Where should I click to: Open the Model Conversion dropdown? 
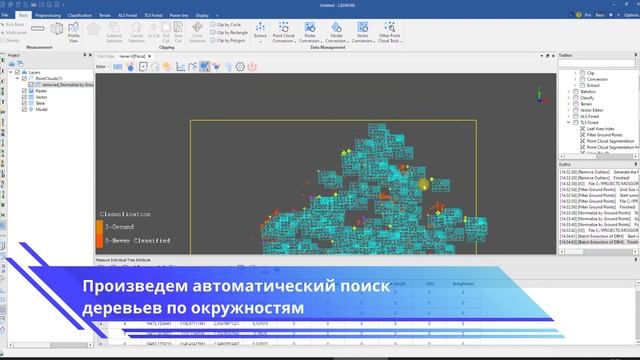[336, 33]
